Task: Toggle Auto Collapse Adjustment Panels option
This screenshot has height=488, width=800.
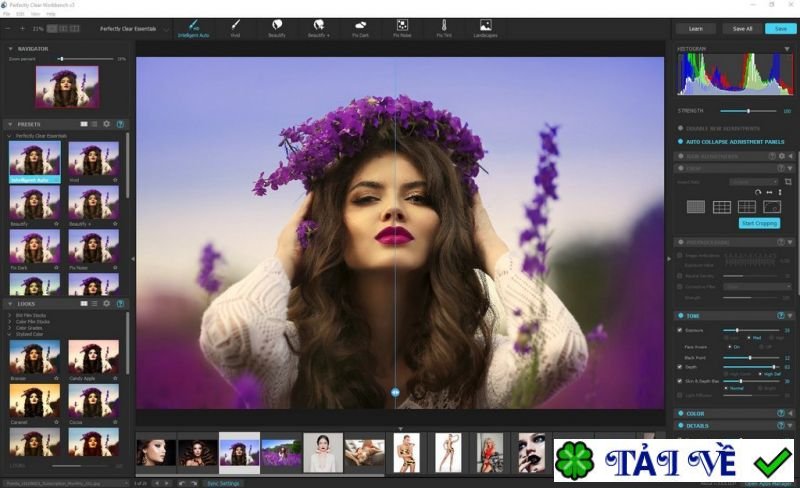Action: (680, 142)
